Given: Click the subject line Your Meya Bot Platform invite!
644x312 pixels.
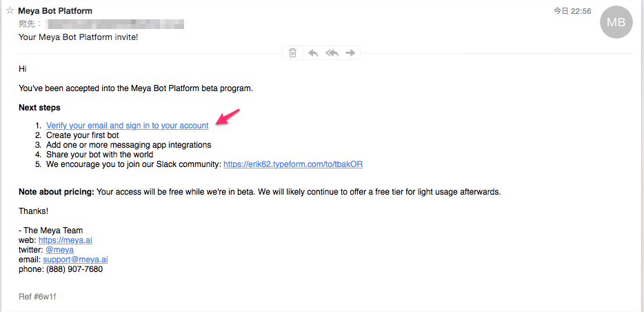Looking at the screenshot, I should (79, 37).
